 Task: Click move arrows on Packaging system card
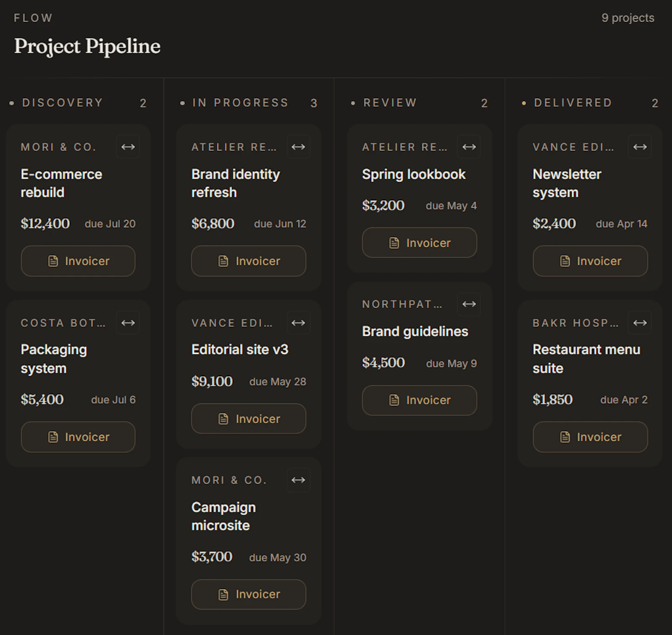coord(128,323)
